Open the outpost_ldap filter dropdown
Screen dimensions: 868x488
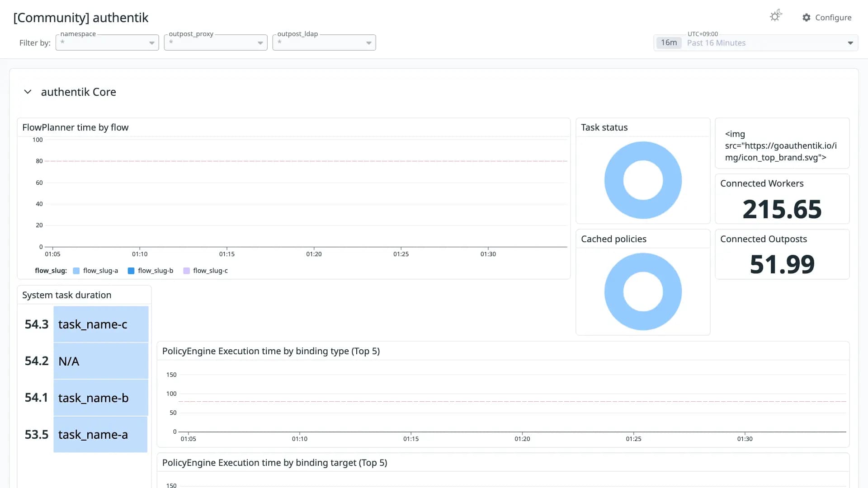324,42
